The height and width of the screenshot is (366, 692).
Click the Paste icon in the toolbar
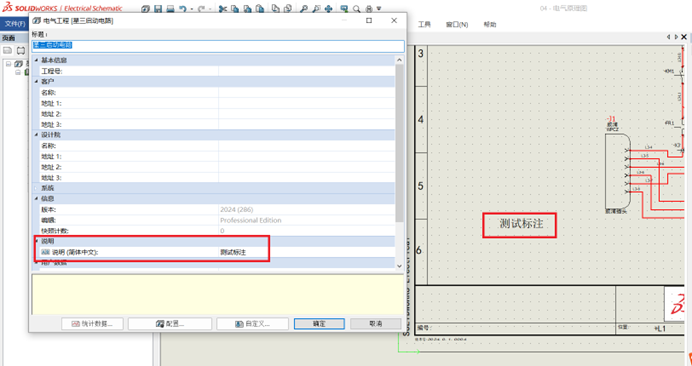[260, 8]
